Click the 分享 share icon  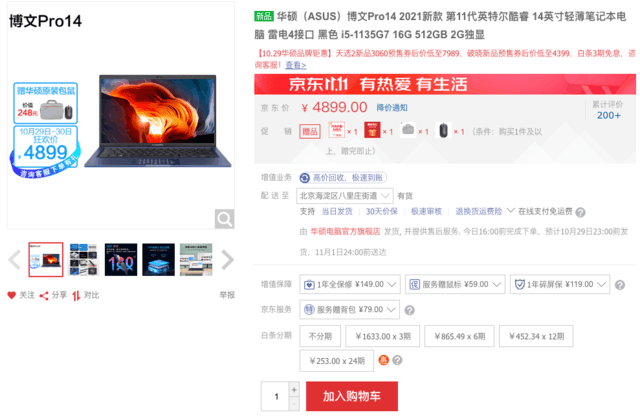pyautogui.click(x=44, y=295)
